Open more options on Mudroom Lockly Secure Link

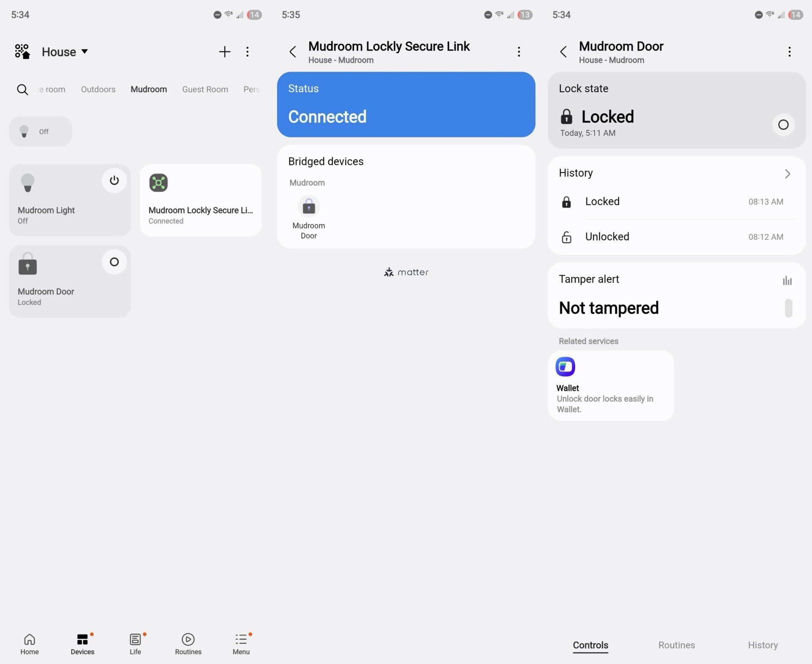(519, 52)
